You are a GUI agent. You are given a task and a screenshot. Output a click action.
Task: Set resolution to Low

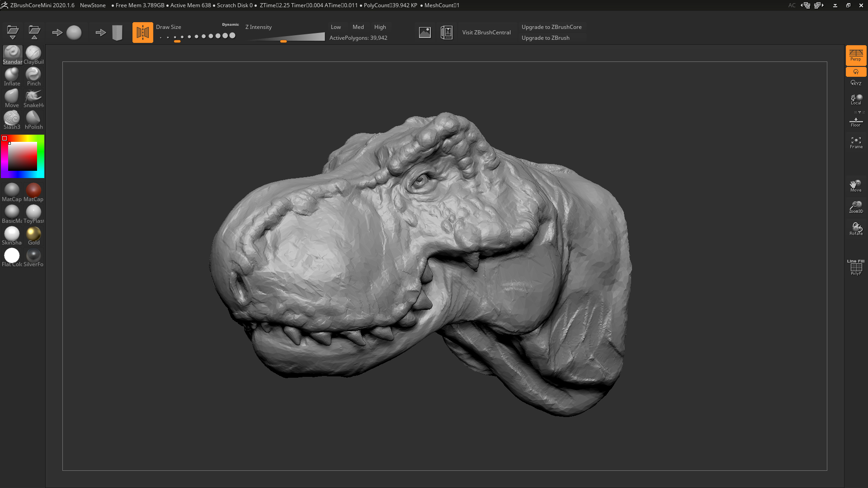(336, 27)
